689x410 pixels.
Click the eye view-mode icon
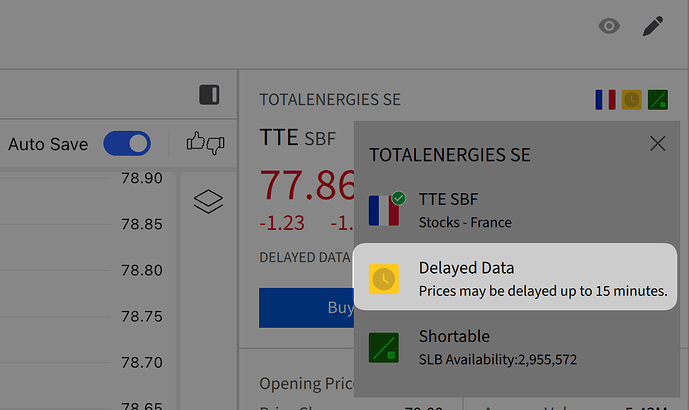pyautogui.click(x=609, y=26)
